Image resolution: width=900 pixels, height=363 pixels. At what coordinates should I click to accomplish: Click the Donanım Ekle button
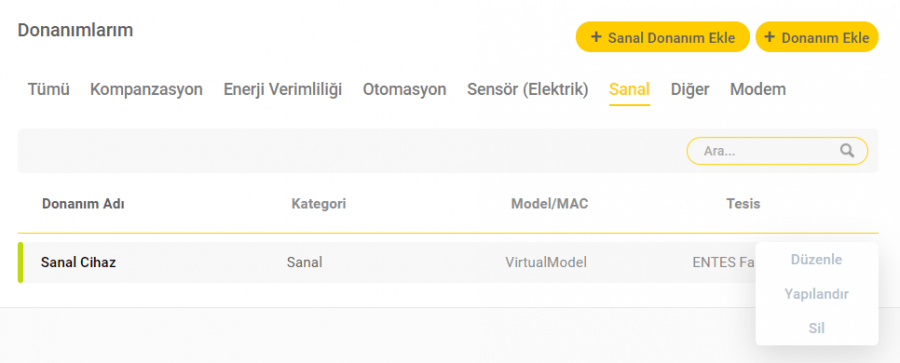coord(817,37)
